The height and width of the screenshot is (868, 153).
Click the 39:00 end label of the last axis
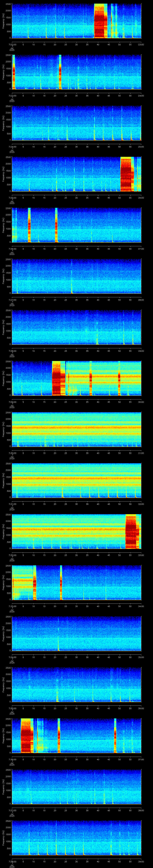click(x=141, y=862)
